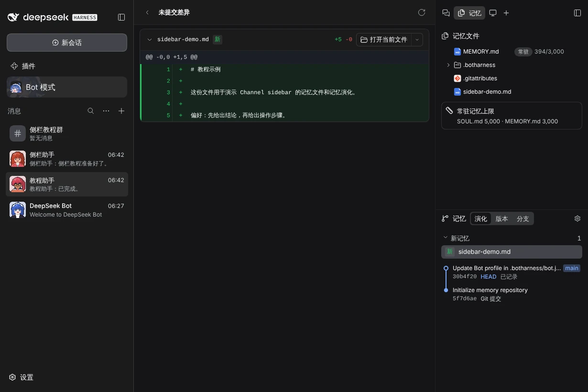This screenshot has height=392, width=588.
Task: Click the DeepSeek Bot avatar
Action: [x=18, y=210]
